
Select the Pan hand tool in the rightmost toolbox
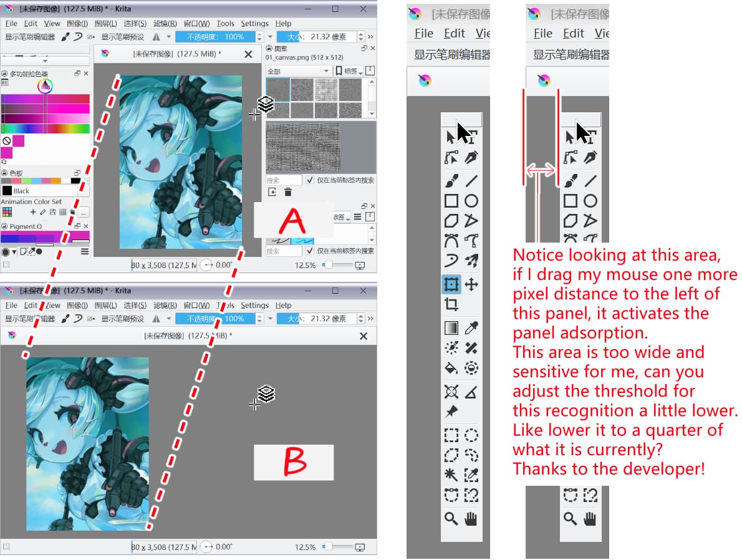point(590,519)
